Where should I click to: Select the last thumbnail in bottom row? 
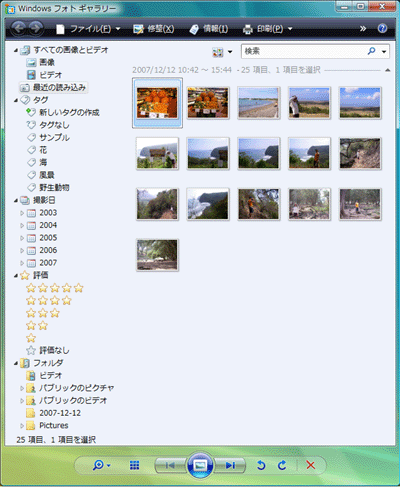(x=157, y=255)
